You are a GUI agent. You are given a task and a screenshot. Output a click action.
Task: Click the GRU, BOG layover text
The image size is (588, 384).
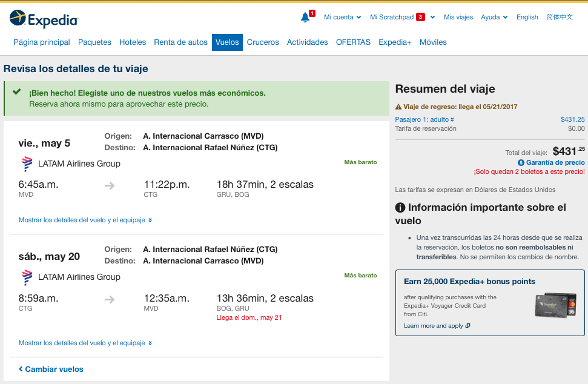click(233, 194)
